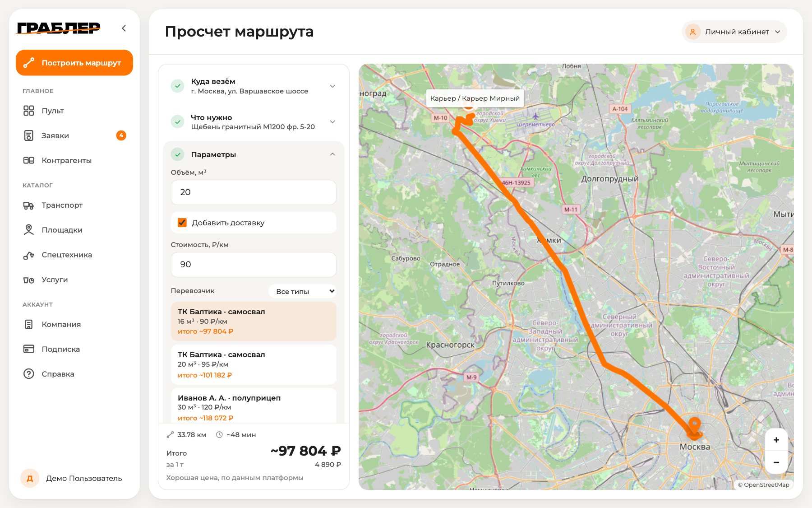Click the Компания document icon

point(28,324)
